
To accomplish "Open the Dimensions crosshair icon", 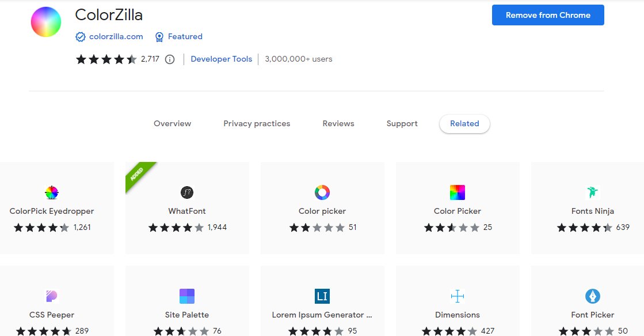I will tap(457, 296).
